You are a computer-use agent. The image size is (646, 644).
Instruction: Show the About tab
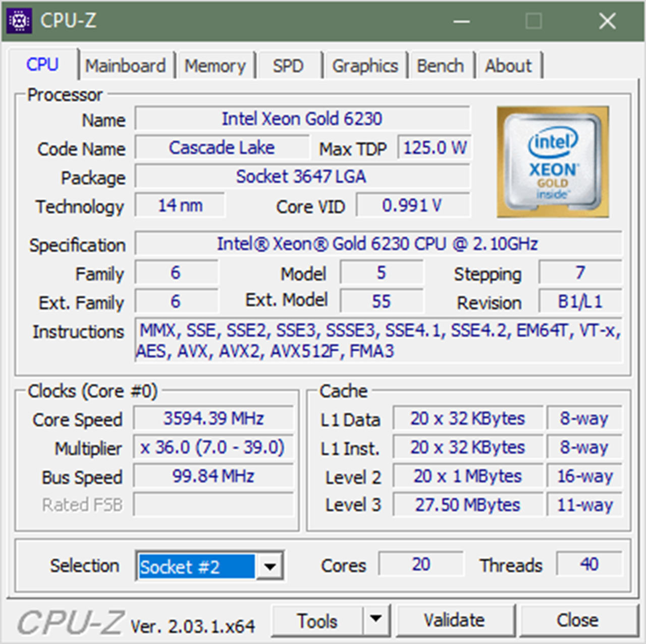pos(508,66)
